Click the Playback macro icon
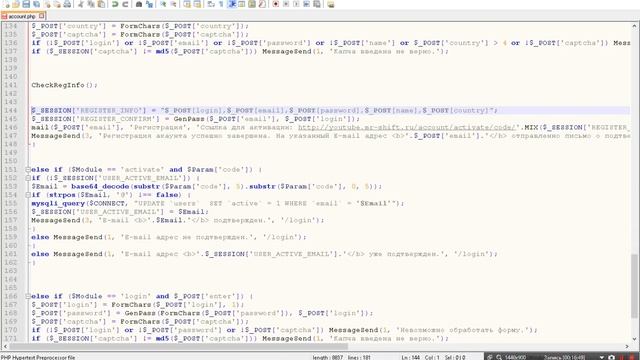640x360 pixels. [x=296, y=4]
